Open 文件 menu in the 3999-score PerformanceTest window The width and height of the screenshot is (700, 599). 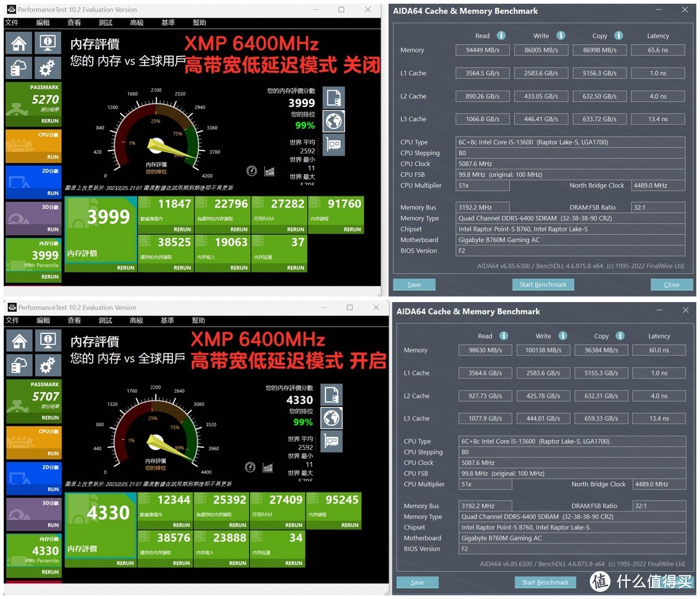coord(12,23)
